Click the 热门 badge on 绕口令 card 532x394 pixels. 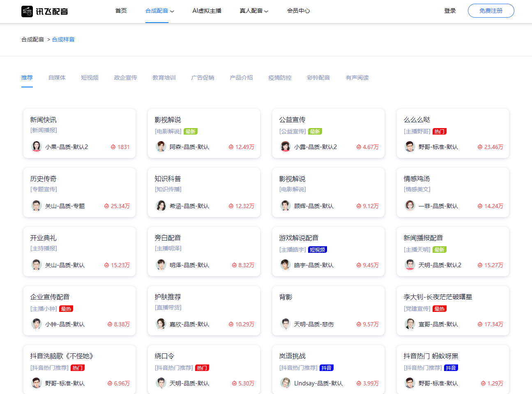[202, 368]
